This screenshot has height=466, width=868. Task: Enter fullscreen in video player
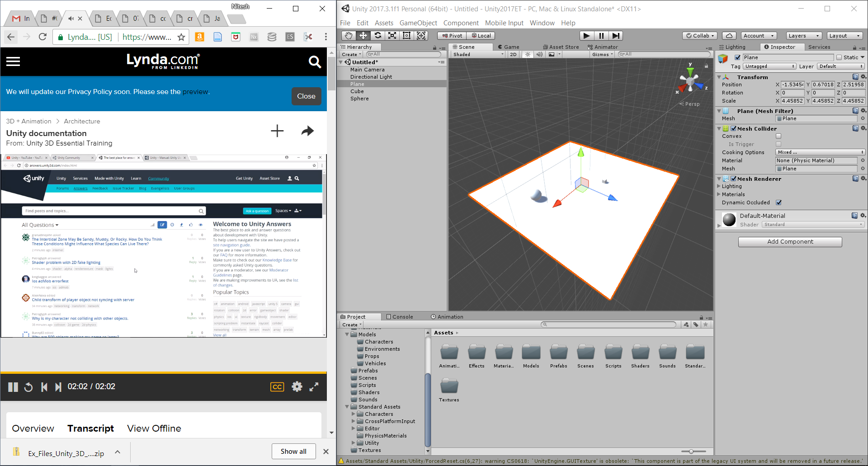tap(314, 386)
